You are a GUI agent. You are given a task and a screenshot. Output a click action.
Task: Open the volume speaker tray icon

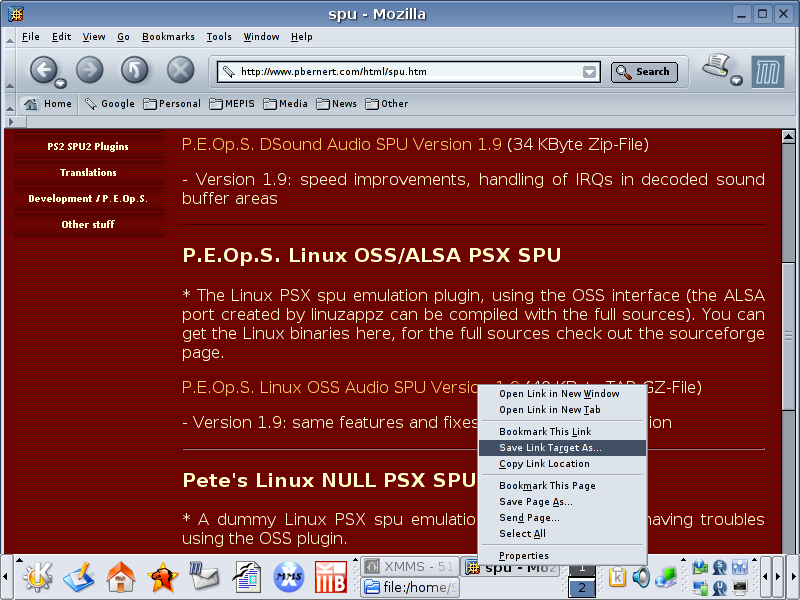point(640,577)
